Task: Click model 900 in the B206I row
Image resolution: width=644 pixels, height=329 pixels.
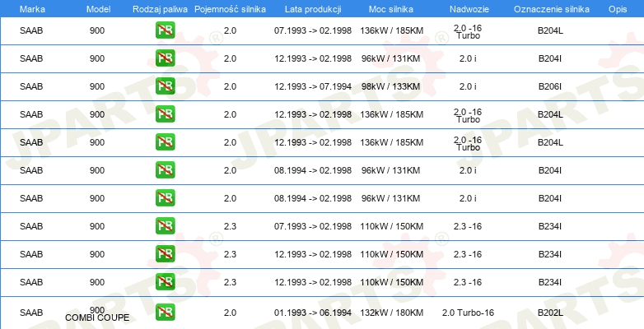Action: click(x=97, y=86)
